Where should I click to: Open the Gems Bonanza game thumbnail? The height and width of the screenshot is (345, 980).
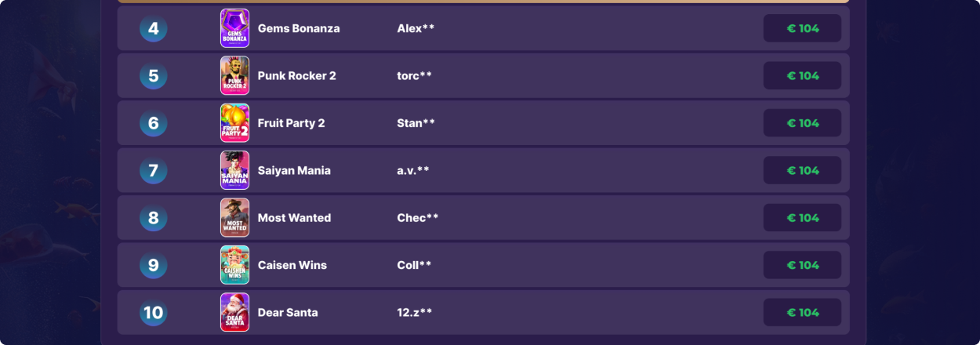coord(234,28)
